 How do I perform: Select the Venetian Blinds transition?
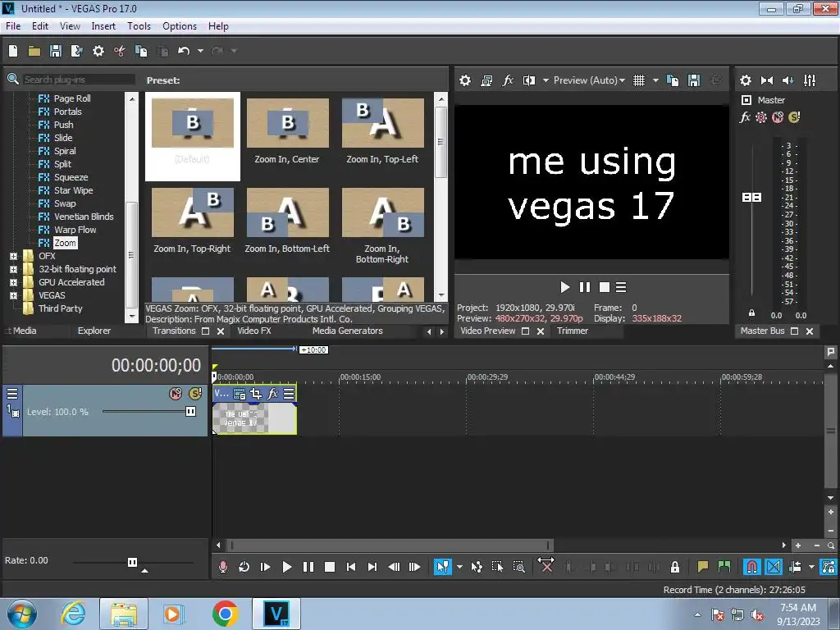coord(84,217)
